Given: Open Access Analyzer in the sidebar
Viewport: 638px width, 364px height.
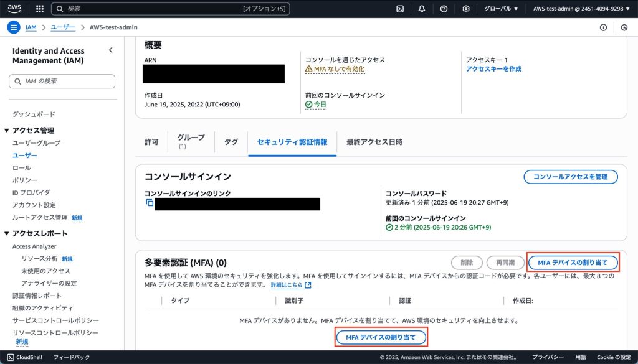Looking at the screenshot, I should 35,246.
